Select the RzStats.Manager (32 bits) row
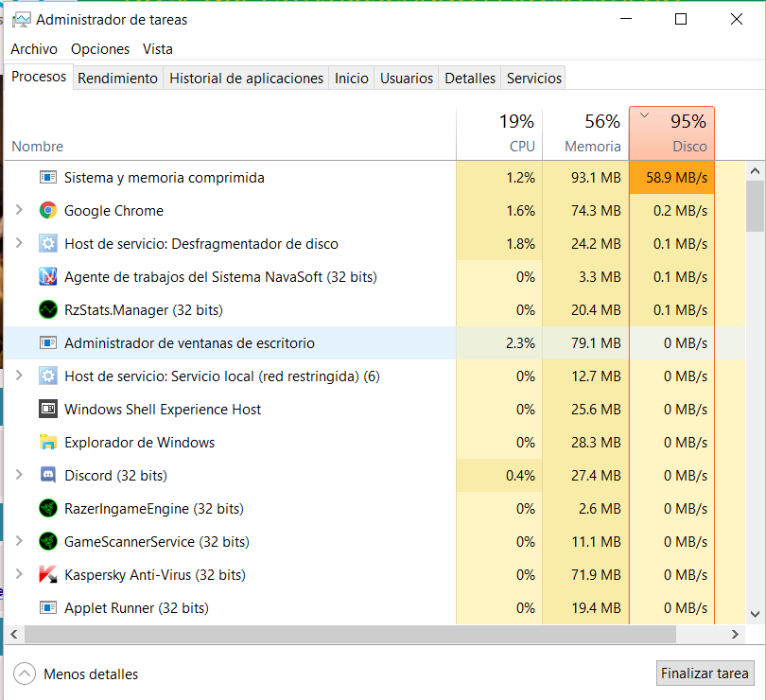This screenshot has width=766, height=700. click(374, 309)
